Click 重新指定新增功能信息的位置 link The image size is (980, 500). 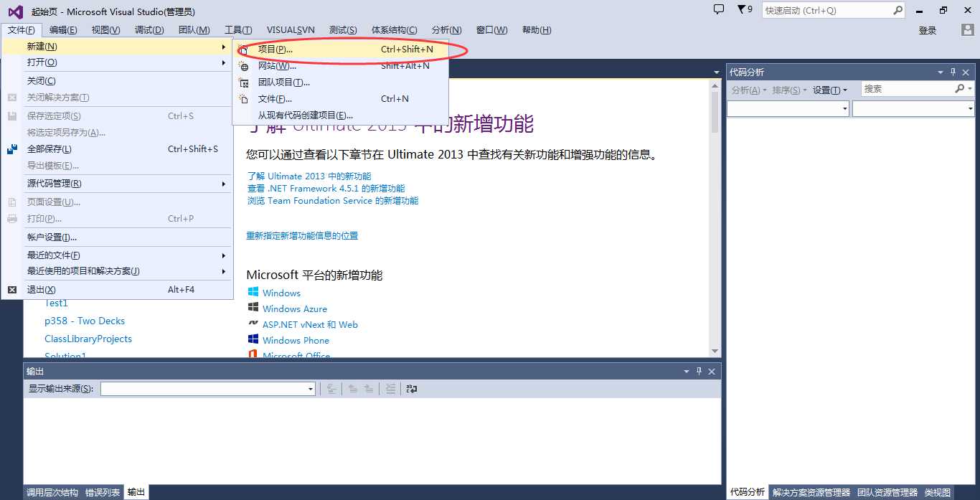pyautogui.click(x=302, y=236)
